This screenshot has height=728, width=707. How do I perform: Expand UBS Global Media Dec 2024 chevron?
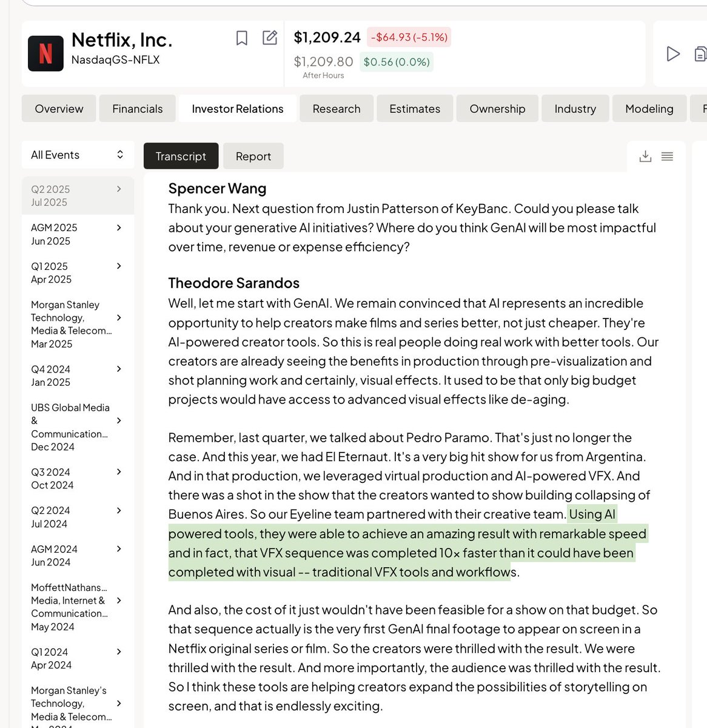[119, 420]
